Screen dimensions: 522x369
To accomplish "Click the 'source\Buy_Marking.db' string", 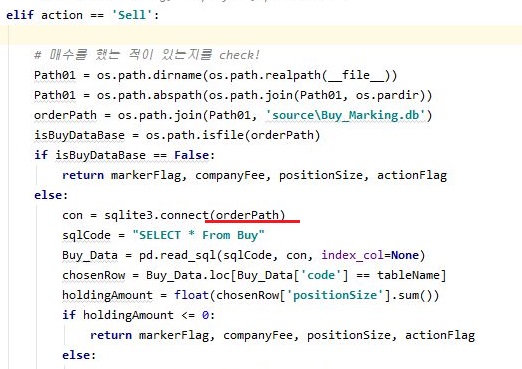I will 345,115.
